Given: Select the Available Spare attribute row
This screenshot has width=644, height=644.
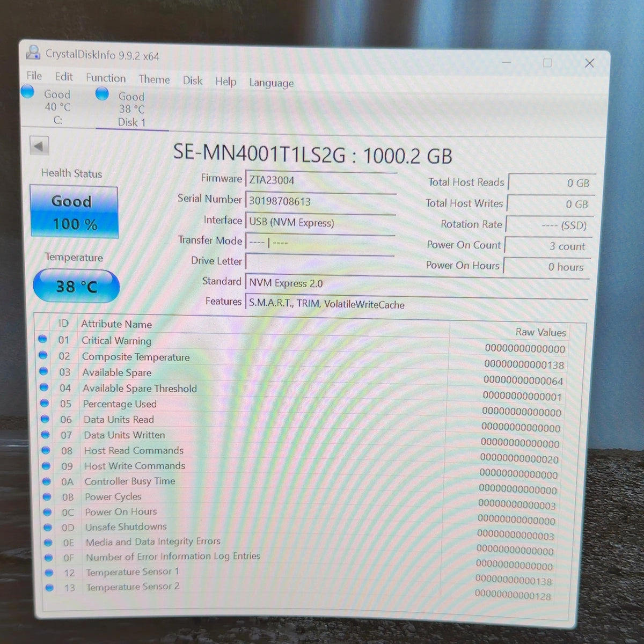Looking at the screenshot, I should coord(302,376).
